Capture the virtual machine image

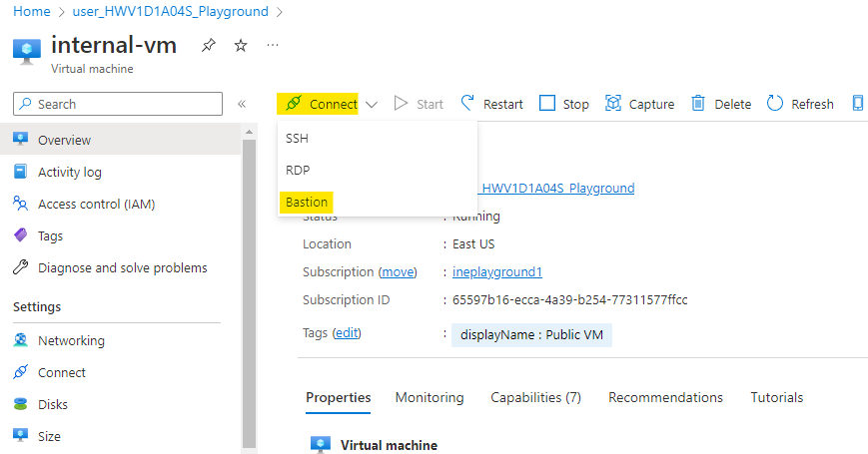click(x=640, y=104)
